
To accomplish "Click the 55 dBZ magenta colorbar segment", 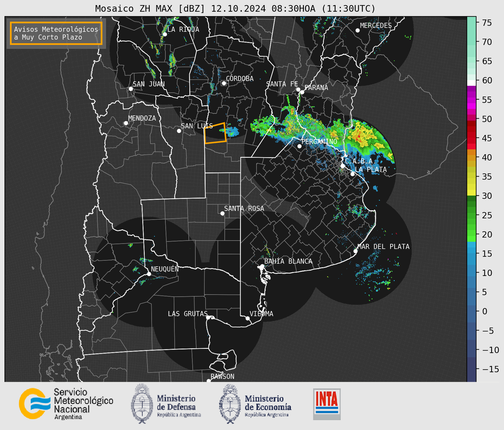I will pyautogui.click(x=471, y=100).
